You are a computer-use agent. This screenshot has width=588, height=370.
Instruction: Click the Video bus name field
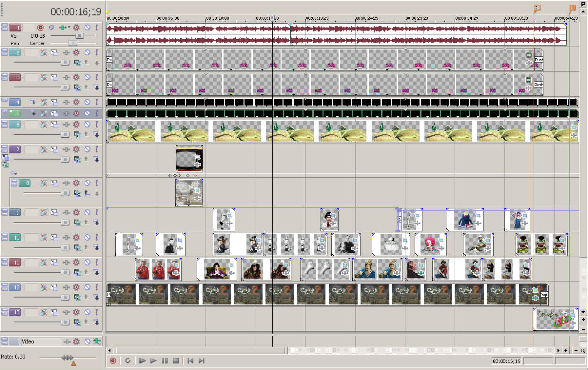pos(41,341)
